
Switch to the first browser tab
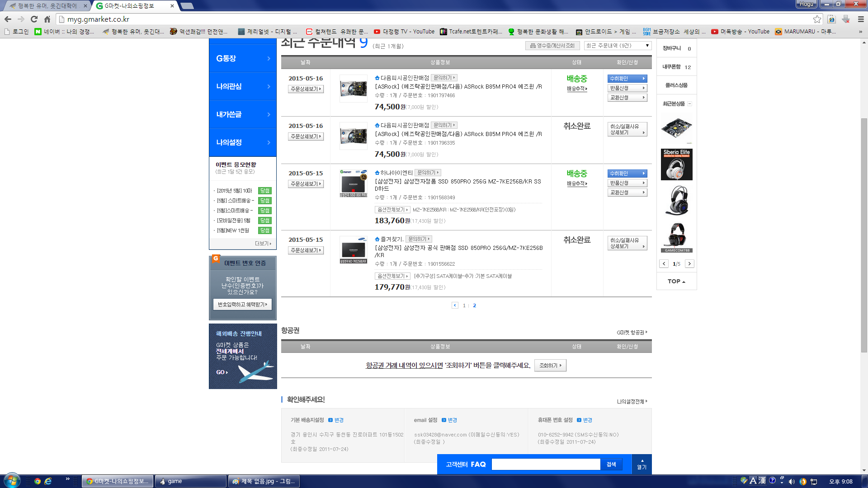47,6
